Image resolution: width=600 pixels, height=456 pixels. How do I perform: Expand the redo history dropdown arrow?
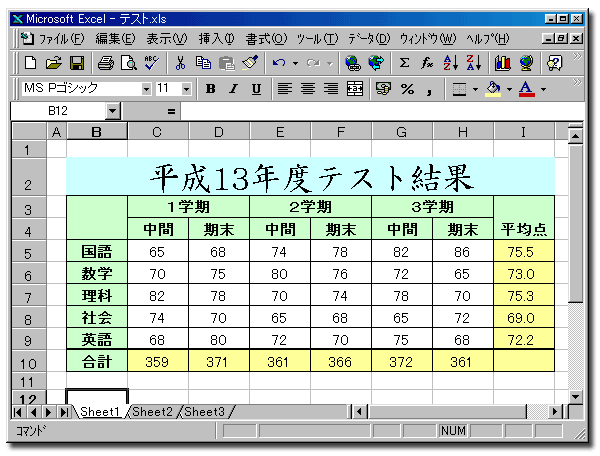330,64
